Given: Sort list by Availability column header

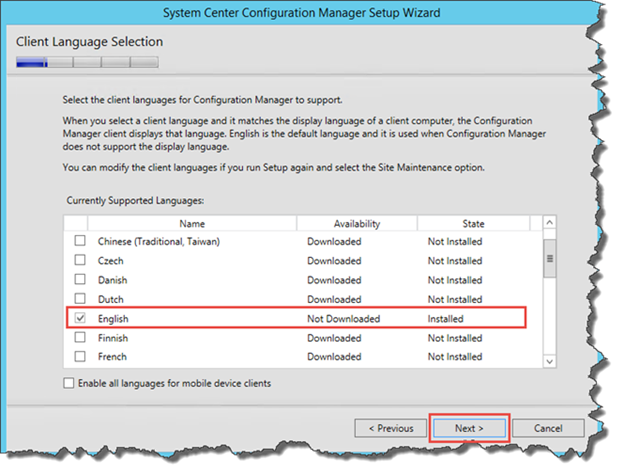Looking at the screenshot, I should pos(357,224).
